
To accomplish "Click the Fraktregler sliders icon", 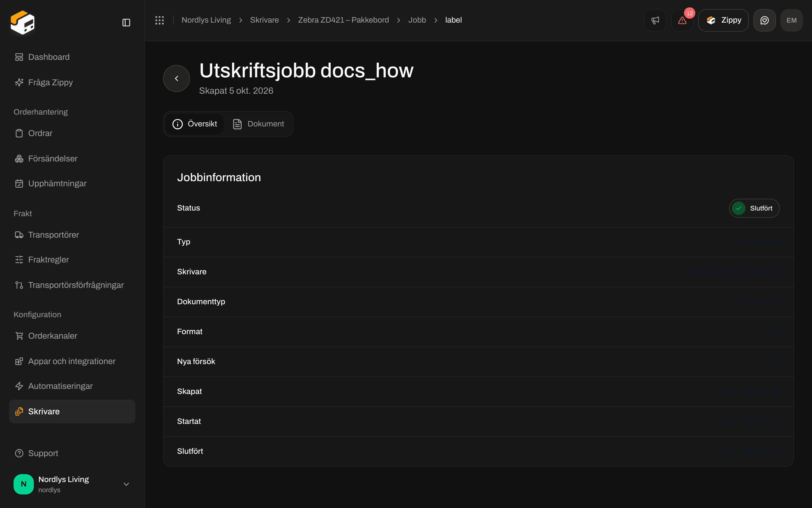I will [19, 260].
